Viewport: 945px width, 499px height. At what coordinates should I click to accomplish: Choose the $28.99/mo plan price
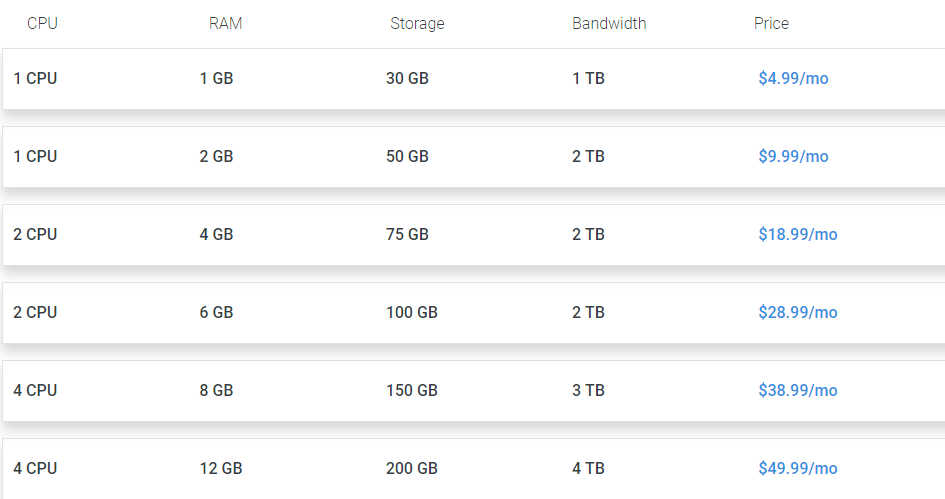click(x=798, y=312)
